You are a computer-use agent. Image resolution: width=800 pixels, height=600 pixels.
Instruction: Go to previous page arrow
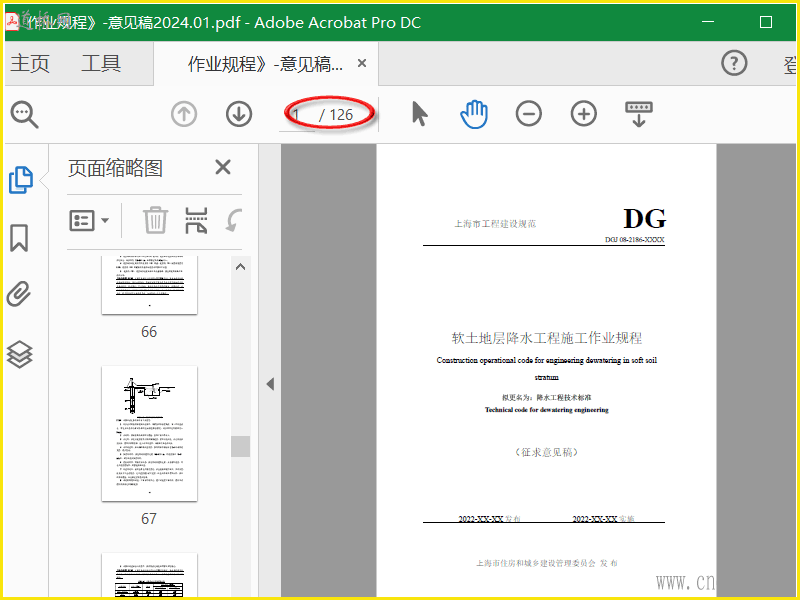(184, 114)
